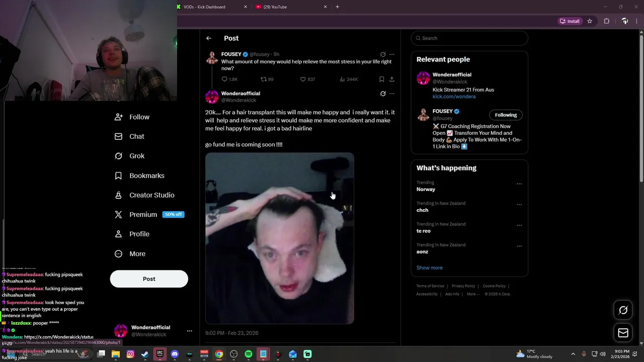The width and height of the screenshot is (644, 362).
Task: Expand options for the chch trend
Action: pos(519,205)
